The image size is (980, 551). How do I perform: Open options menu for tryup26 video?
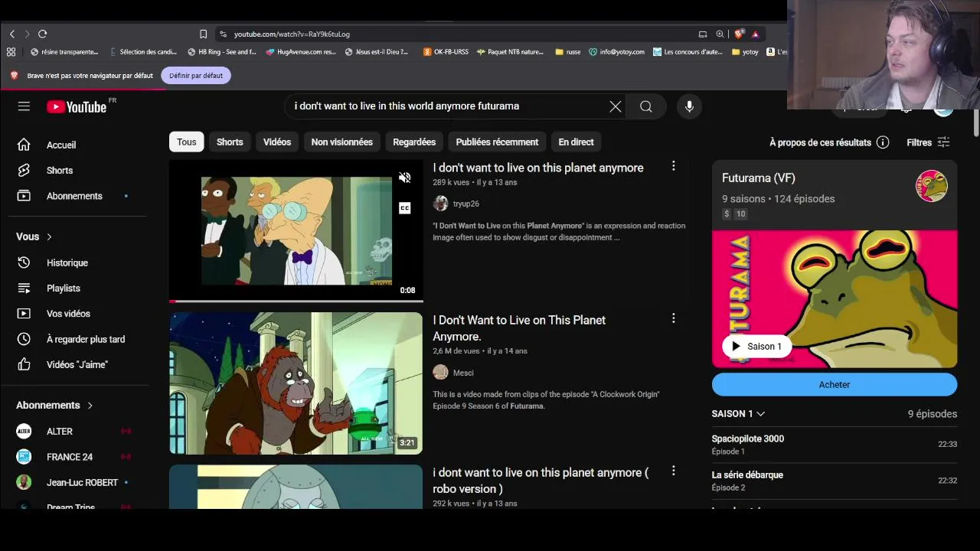point(673,166)
